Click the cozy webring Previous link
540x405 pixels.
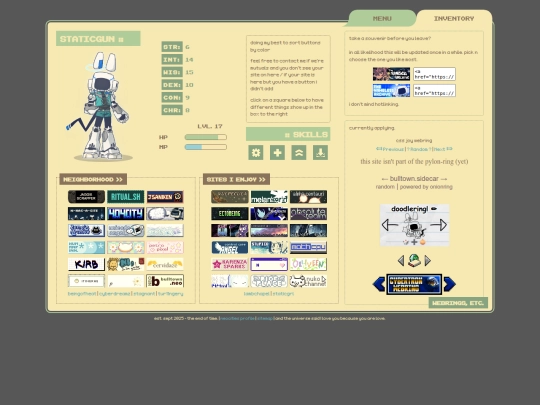[x=390, y=149]
